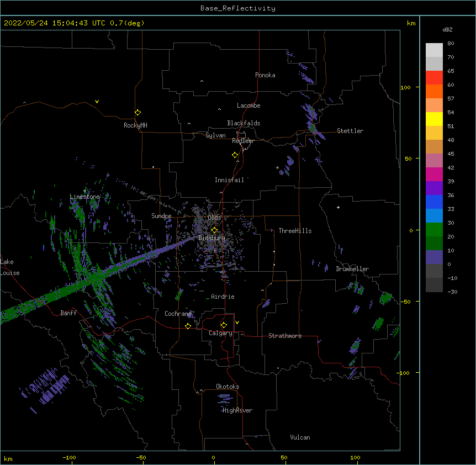Pick the bright yellow 51–54 dBZ swatch

point(434,119)
